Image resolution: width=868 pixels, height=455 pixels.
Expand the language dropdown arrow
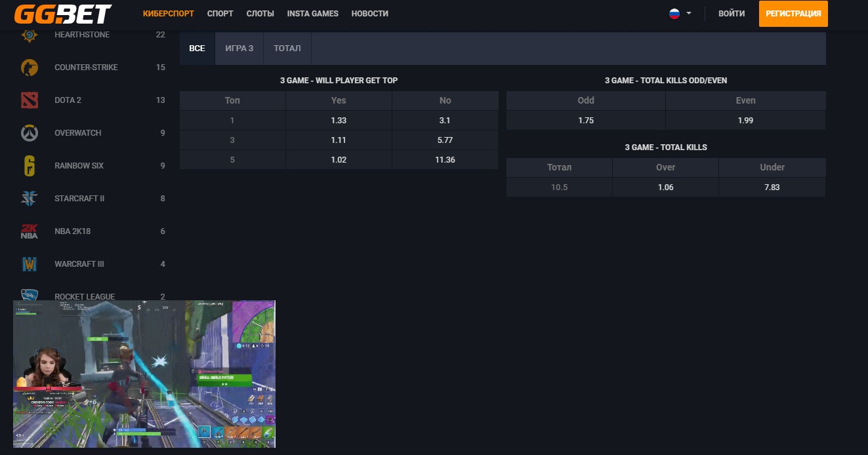point(688,13)
